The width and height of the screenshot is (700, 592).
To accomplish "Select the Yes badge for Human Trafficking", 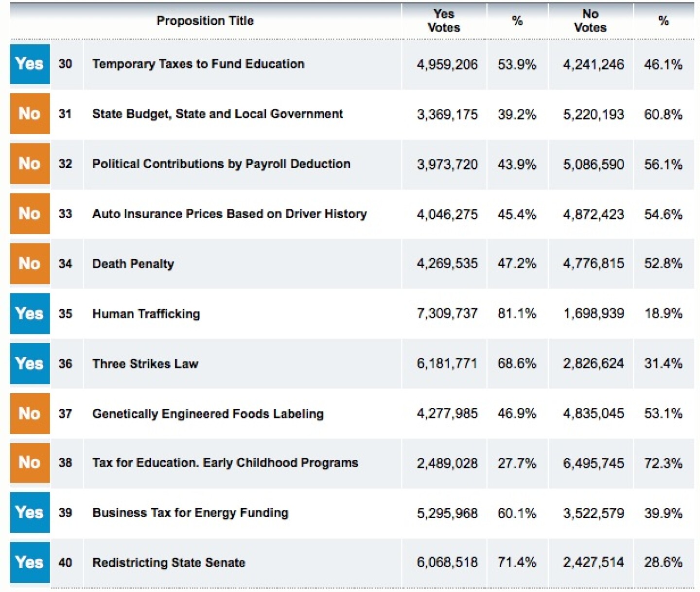I will (30, 313).
